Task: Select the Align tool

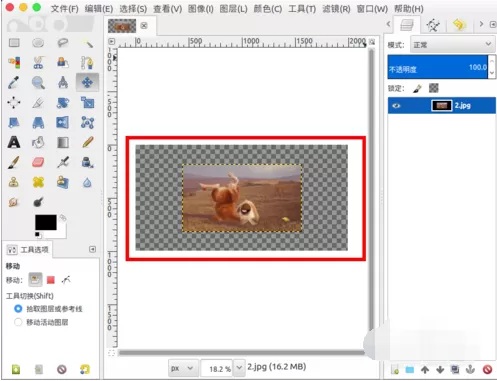Action: (x=14, y=102)
